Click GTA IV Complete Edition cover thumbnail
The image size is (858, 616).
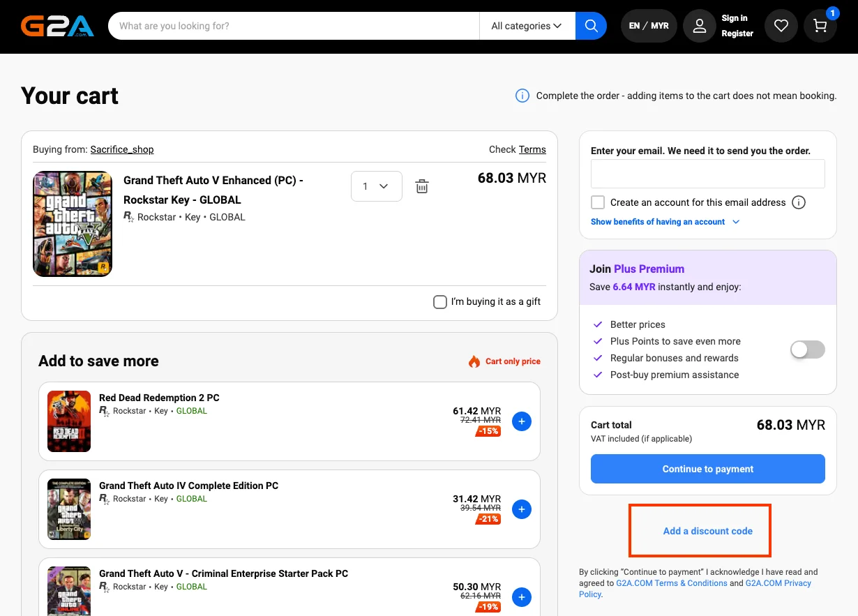click(69, 509)
